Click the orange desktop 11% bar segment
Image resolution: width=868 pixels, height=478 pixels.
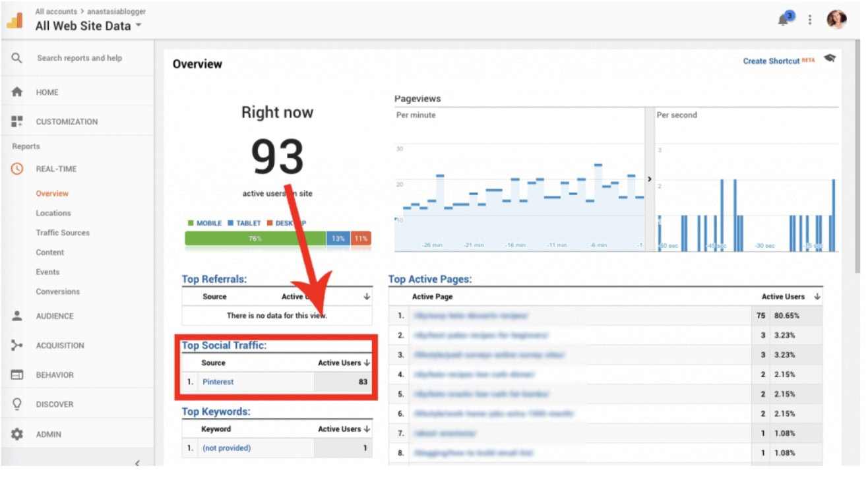[361, 239]
